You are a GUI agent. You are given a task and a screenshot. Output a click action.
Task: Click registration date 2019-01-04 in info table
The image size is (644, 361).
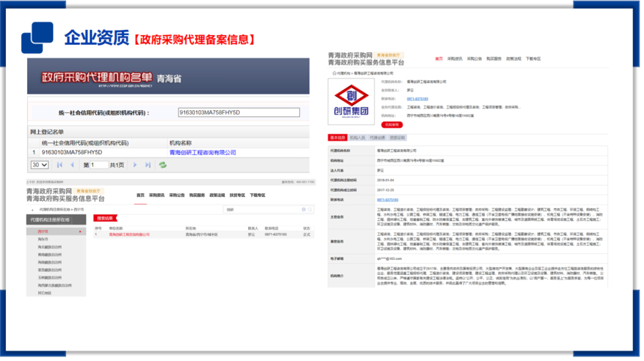click(x=385, y=180)
